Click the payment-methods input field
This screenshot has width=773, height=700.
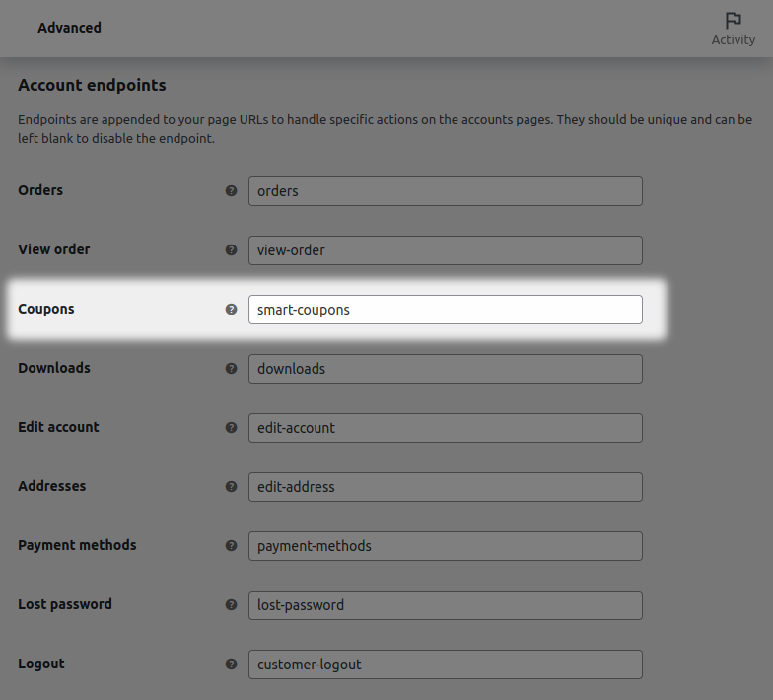(446, 546)
